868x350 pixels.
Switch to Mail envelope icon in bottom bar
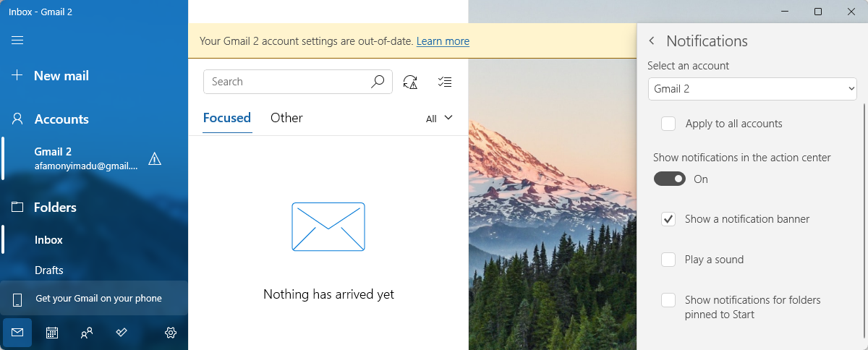tap(17, 333)
